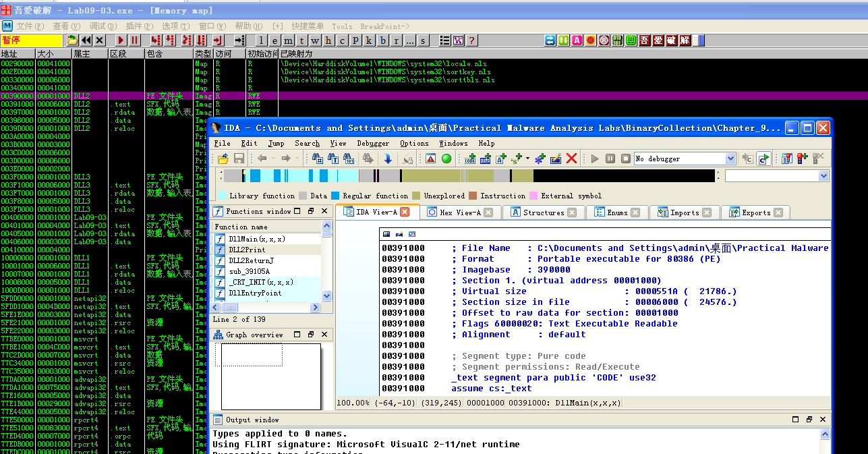Click the Step over icon in OllyDbg toolbar
Image resolution: width=868 pixels, height=454 pixels.
pyautogui.click(x=170, y=40)
